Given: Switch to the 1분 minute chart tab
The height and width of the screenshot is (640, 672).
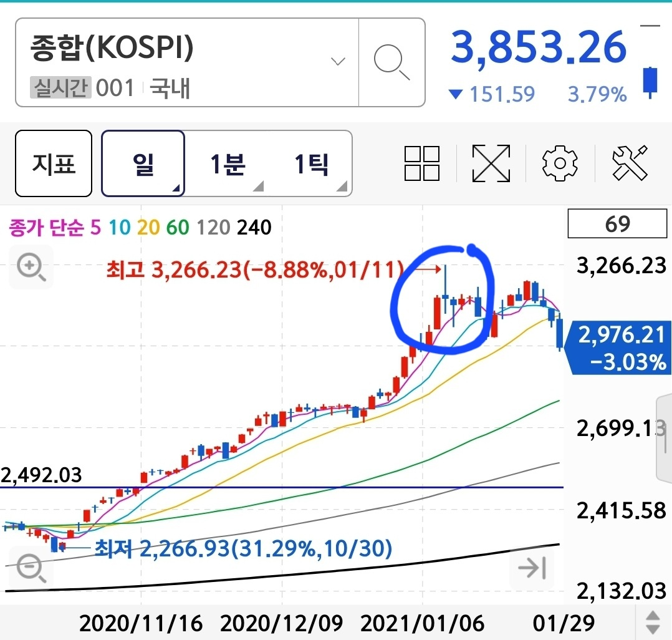Looking at the screenshot, I should (x=227, y=163).
